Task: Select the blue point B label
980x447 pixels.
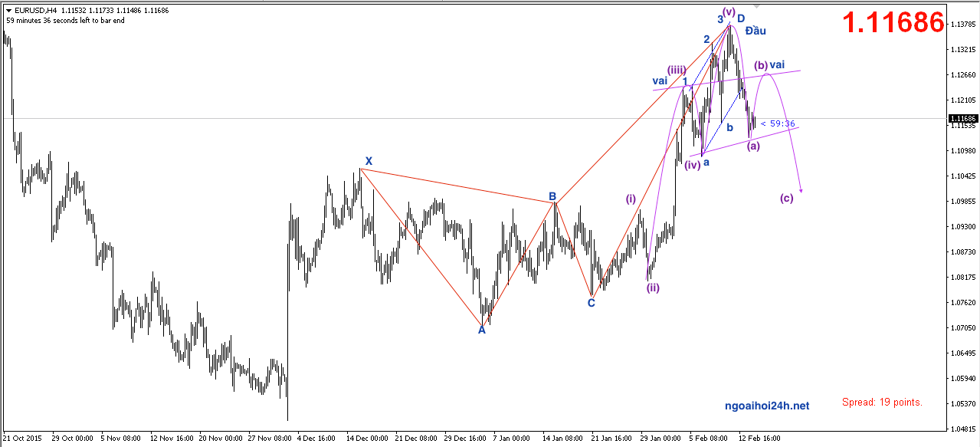Action: click(x=552, y=196)
